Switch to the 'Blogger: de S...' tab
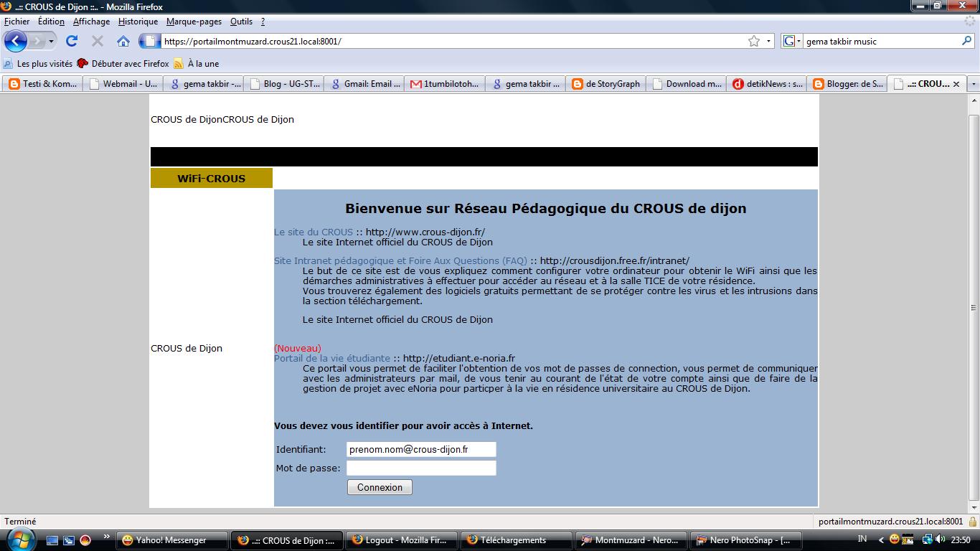Screen dimensions: 980x551 pos(846,84)
